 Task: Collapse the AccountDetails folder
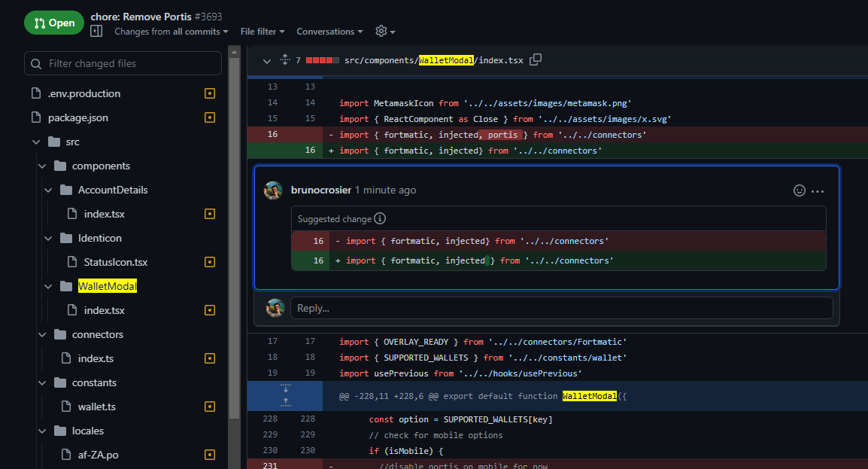[48, 190]
